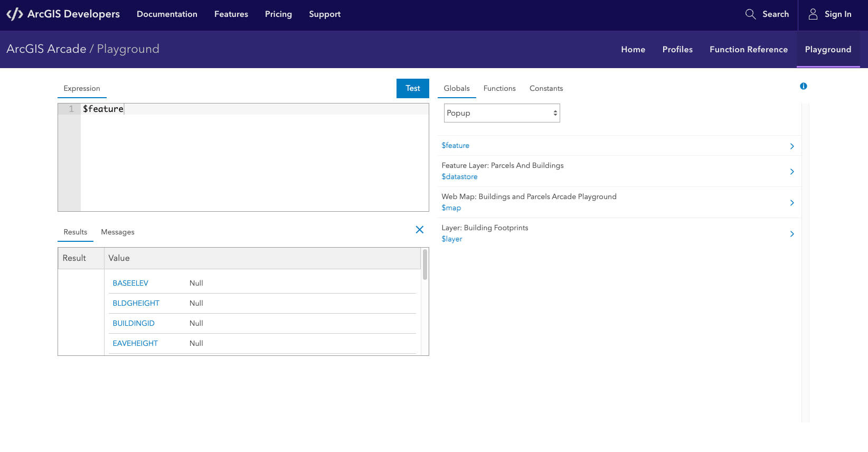
Task: Expand the $feature global chevron
Action: pyautogui.click(x=792, y=146)
